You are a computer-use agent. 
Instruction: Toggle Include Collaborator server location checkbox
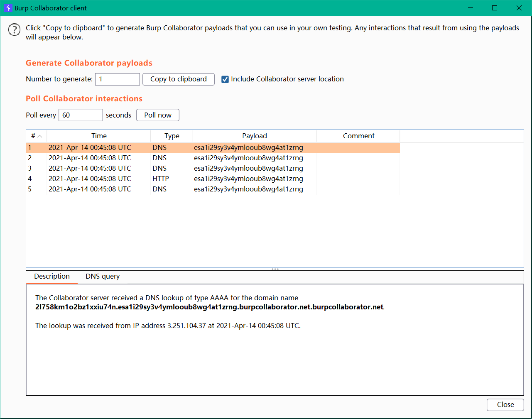pyautogui.click(x=225, y=79)
